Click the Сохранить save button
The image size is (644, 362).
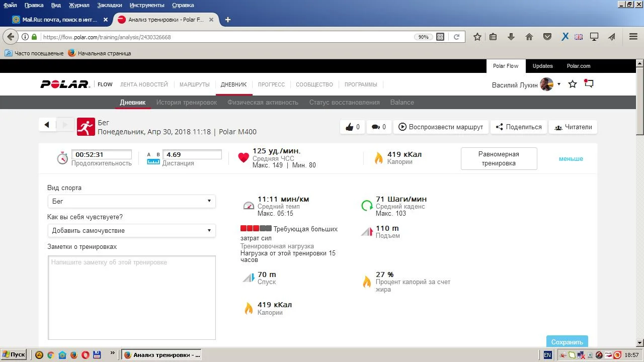567,342
